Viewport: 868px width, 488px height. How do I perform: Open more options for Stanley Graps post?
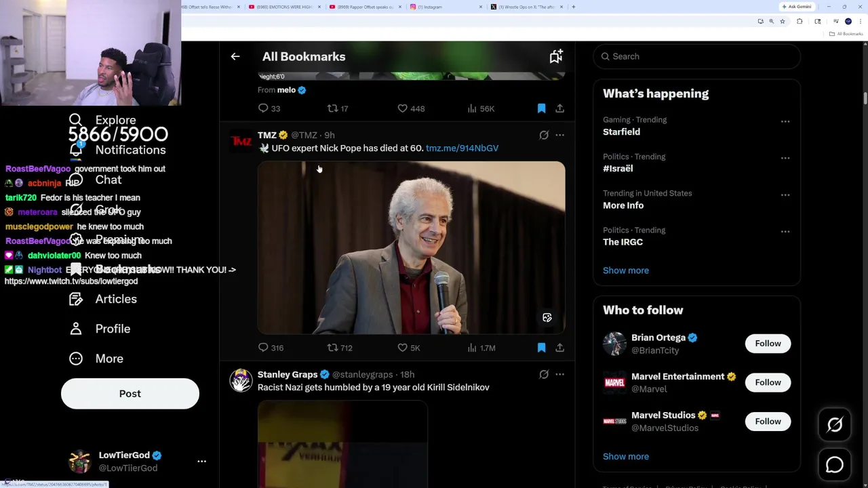(x=559, y=374)
